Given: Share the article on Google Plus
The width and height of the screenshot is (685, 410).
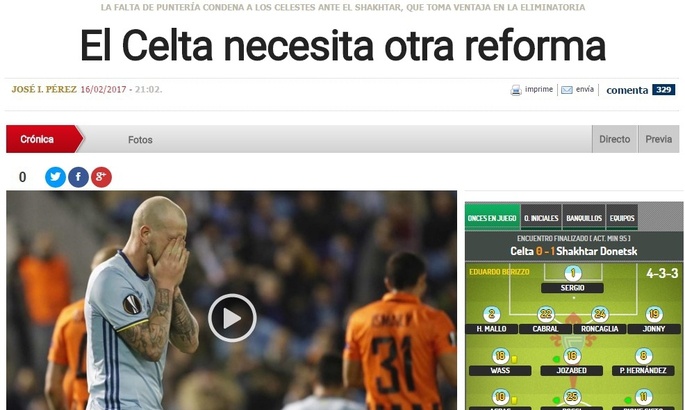Looking at the screenshot, I should coord(101,177).
